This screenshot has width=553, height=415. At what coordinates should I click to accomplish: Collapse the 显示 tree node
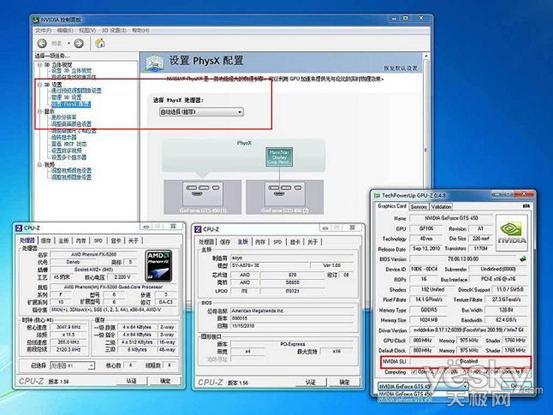(40, 111)
